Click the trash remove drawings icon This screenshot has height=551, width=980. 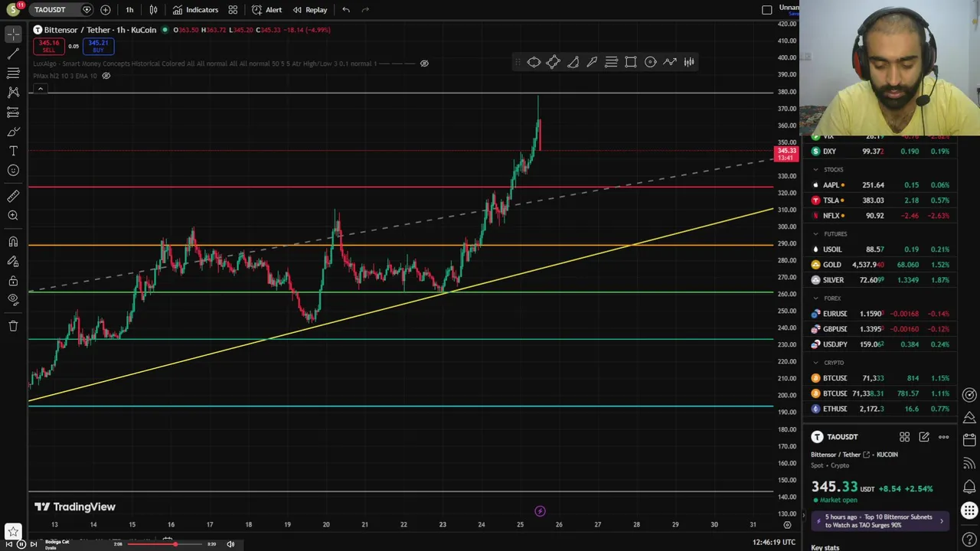click(13, 326)
